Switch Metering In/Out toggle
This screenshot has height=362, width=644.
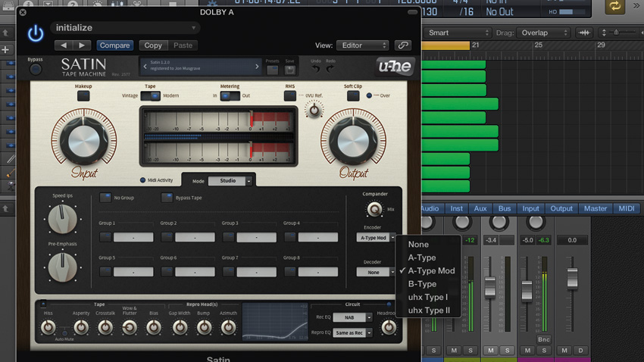[x=230, y=95]
